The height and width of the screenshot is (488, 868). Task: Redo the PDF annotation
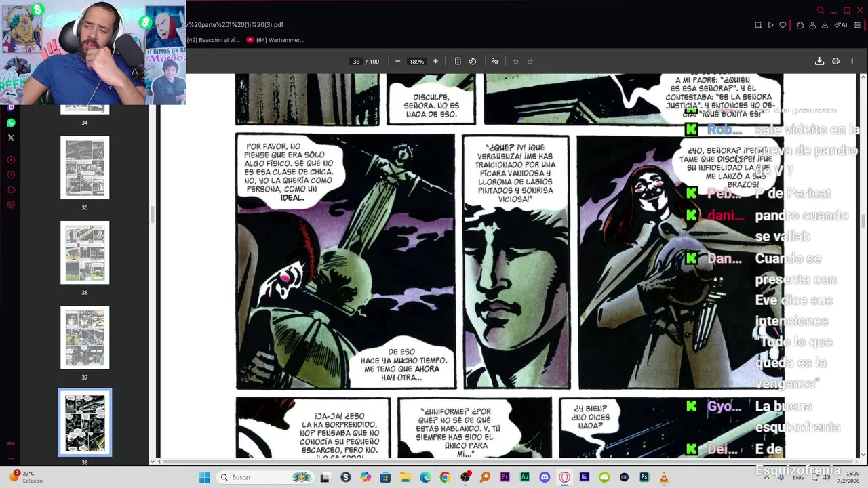[x=530, y=61]
